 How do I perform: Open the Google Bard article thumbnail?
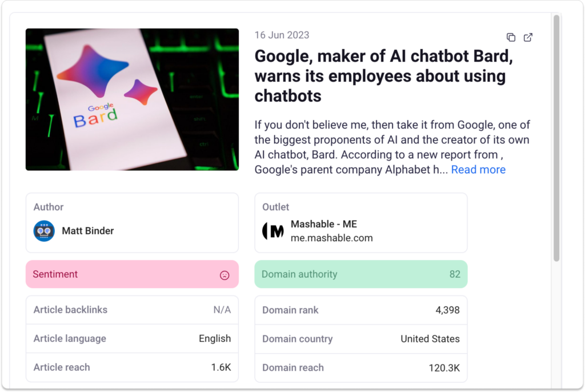click(x=132, y=99)
